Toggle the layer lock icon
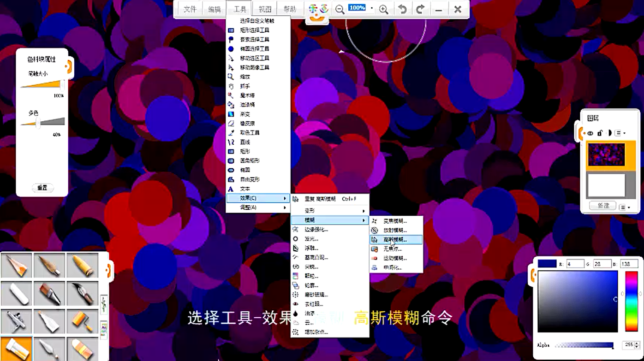This screenshot has height=361, width=644. point(600,133)
